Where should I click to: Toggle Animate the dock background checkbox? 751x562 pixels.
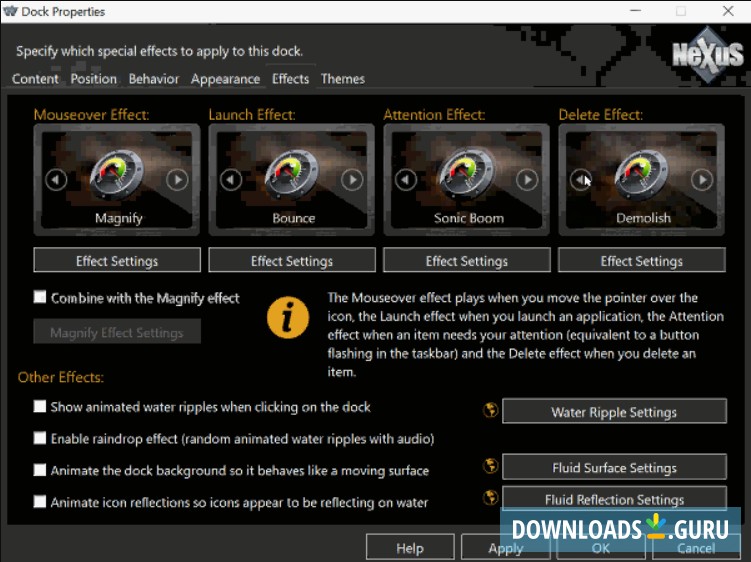click(40, 470)
